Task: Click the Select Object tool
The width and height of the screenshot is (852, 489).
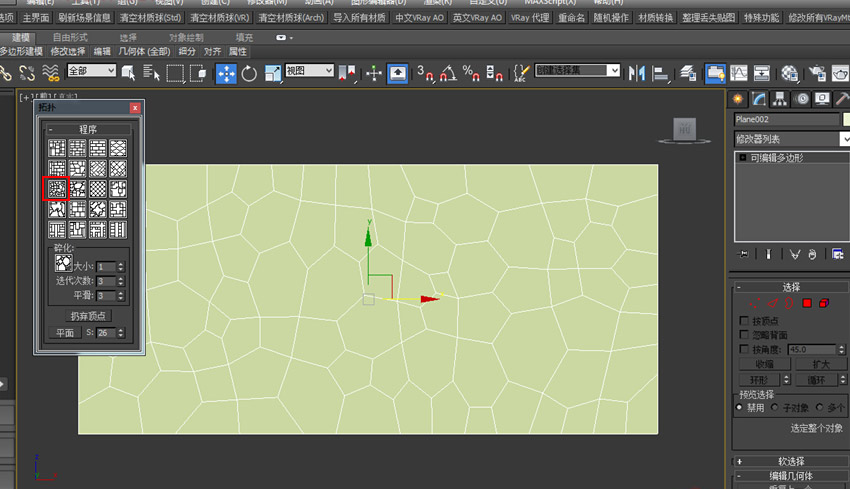Action: coord(129,73)
